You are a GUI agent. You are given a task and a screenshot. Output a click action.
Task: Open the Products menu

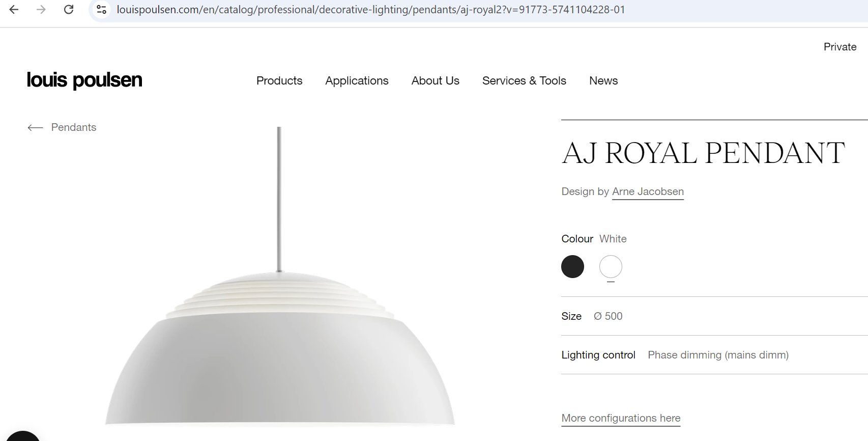click(x=279, y=80)
